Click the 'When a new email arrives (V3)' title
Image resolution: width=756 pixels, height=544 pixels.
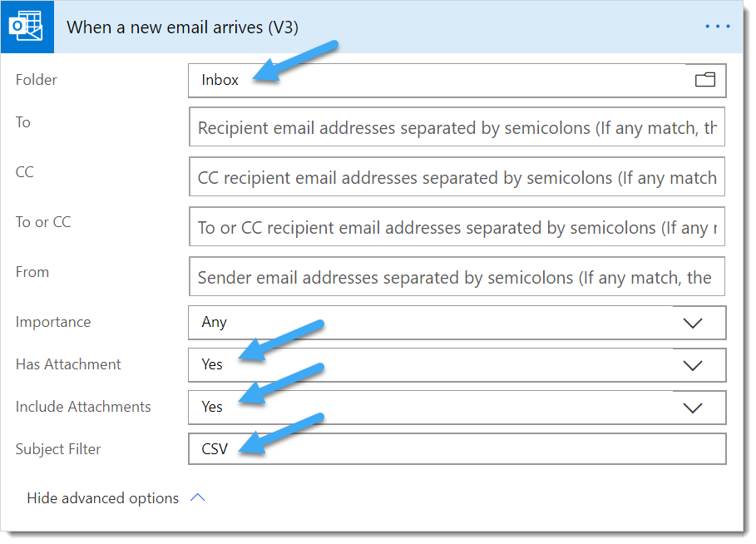tap(182, 27)
